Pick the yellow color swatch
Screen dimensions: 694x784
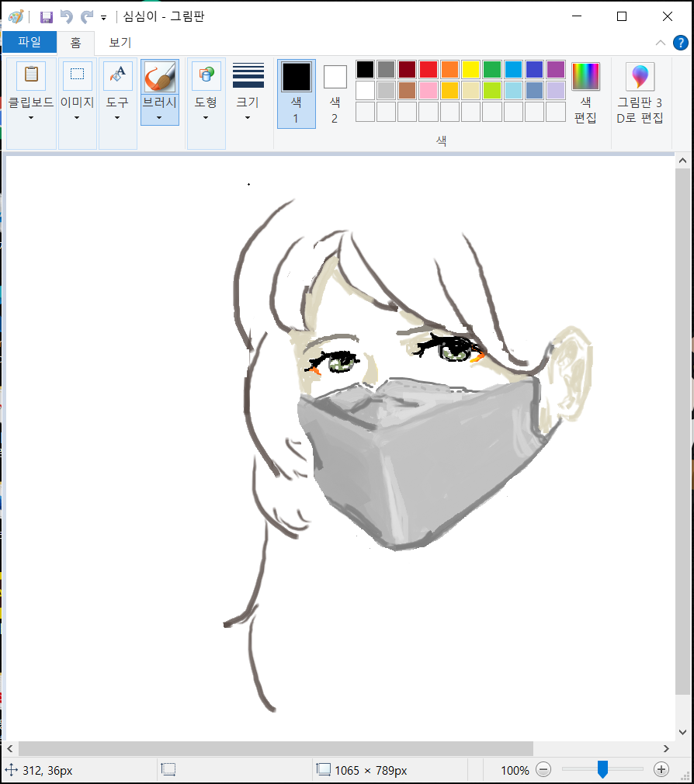click(471, 70)
